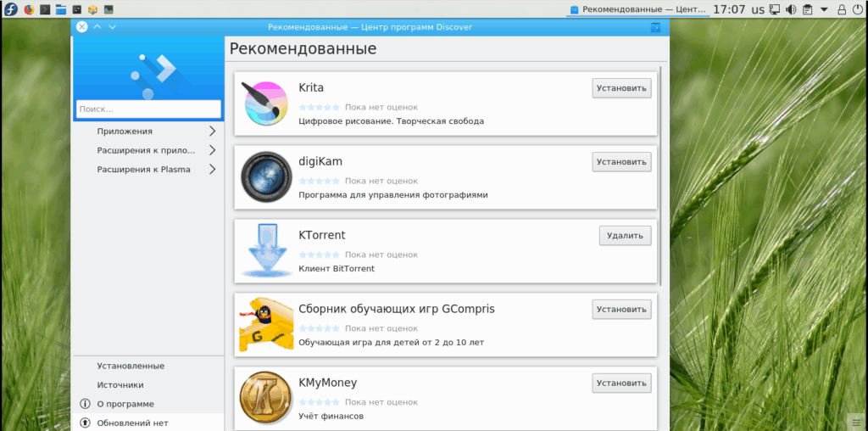868x431 pixels.
Task: Show the clipboard tray icon
Action: point(808,9)
